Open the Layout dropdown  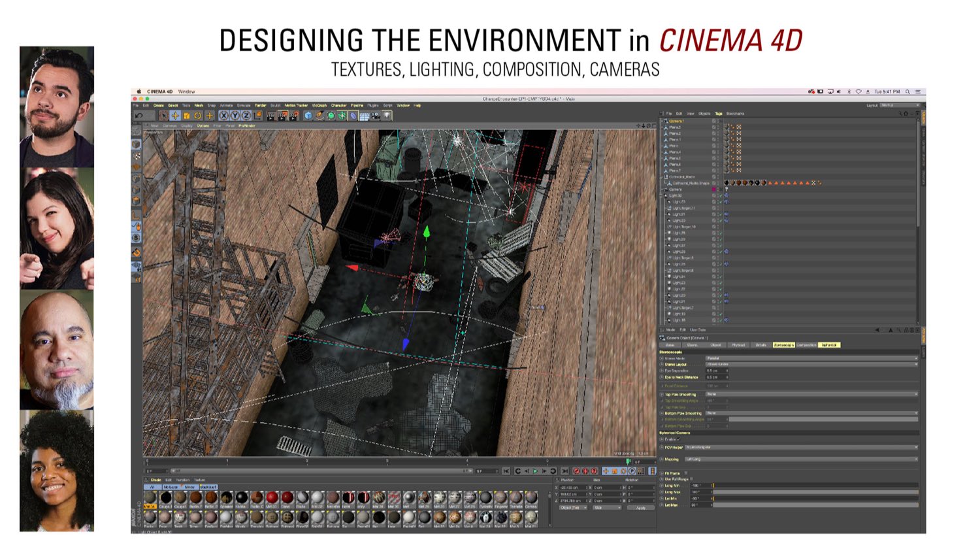[x=899, y=105]
